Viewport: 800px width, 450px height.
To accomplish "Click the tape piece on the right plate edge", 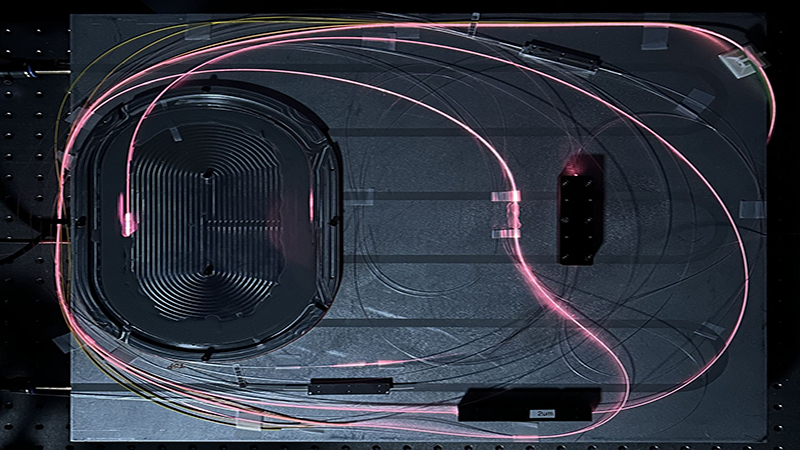I will coord(752,209).
